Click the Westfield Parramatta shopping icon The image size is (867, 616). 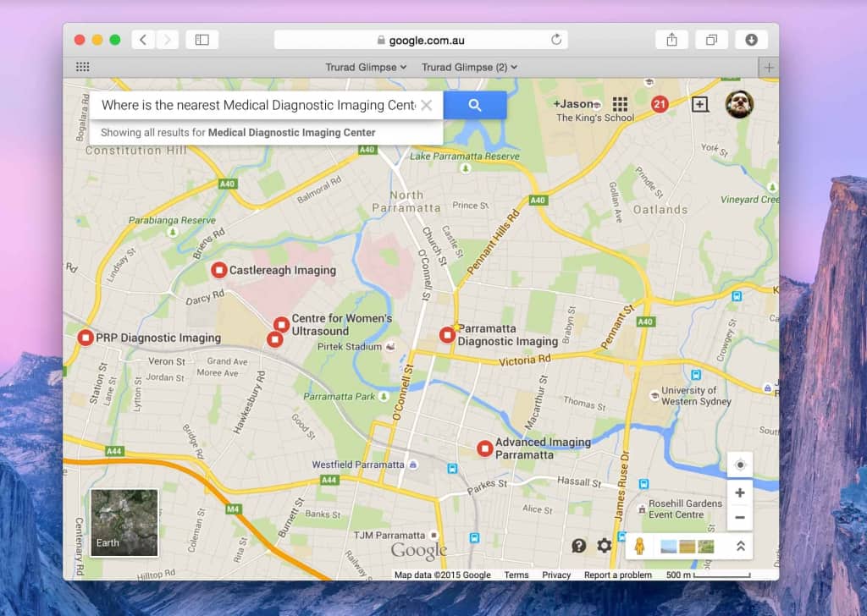click(413, 465)
